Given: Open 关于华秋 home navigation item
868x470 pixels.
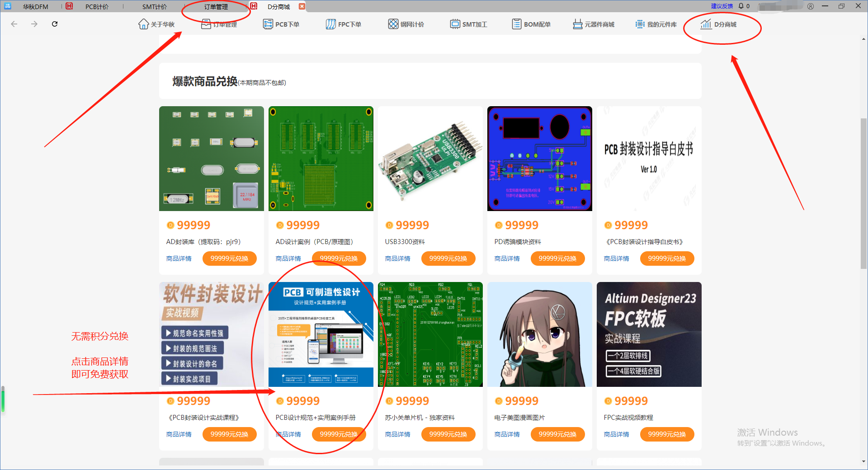Looking at the screenshot, I should (x=156, y=24).
